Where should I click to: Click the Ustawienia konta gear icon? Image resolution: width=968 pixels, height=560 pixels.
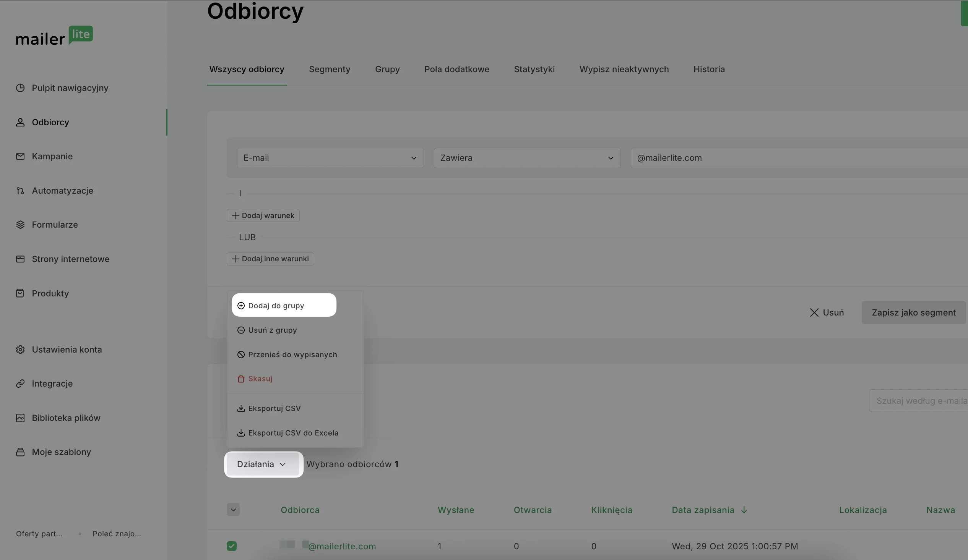[x=20, y=350]
